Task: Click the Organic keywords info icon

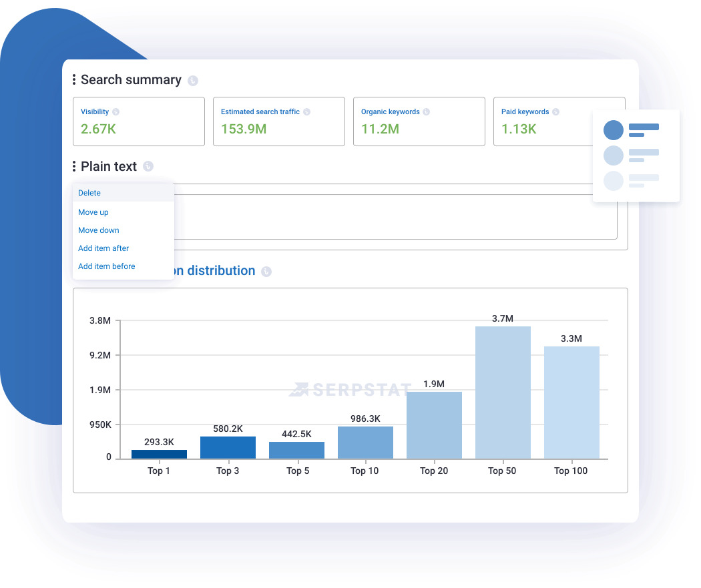Action: [x=427, y=112]
